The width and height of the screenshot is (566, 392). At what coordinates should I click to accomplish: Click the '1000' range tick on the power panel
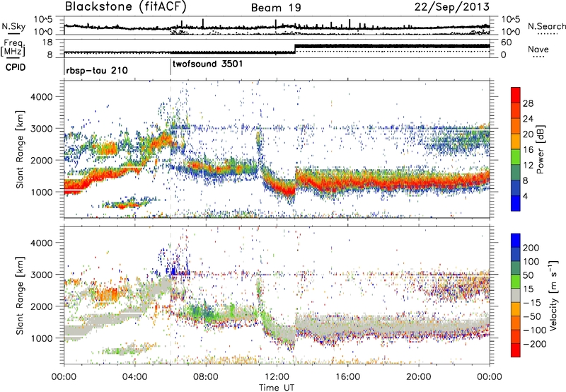coord(42,192)
